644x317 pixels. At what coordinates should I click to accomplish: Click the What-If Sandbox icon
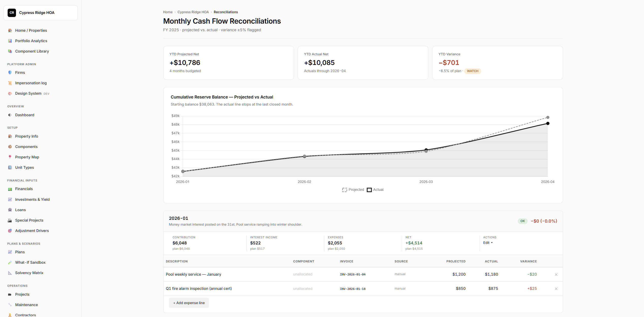pyautogui.click(x=10, y=262)
